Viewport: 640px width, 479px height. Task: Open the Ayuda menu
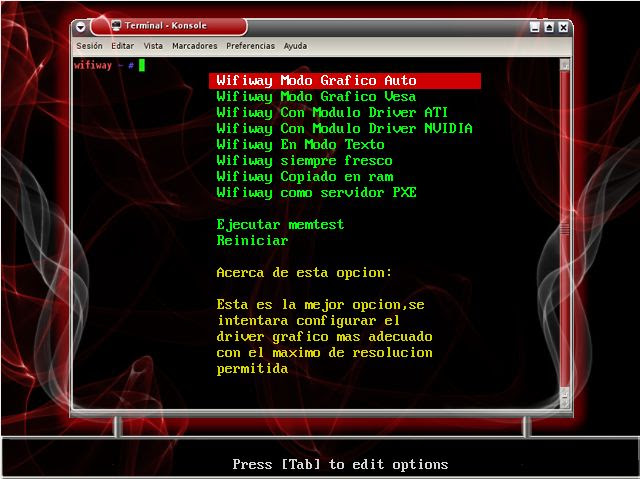click(295, 46)
